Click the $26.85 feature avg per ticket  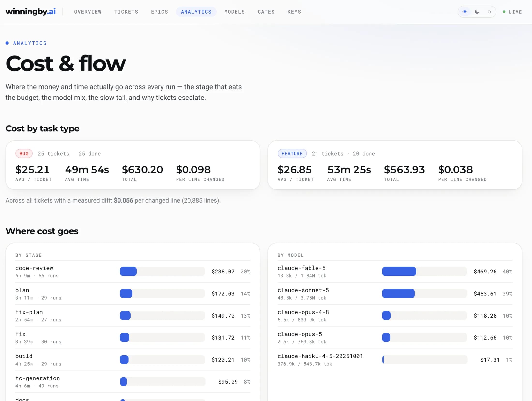pos(295,169)
